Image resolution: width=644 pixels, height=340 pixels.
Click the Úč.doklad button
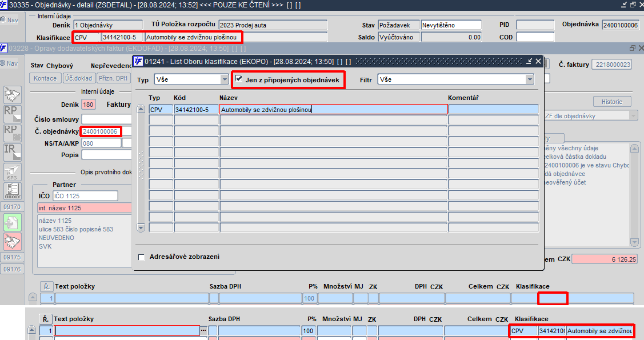click(x=79, y=78)
